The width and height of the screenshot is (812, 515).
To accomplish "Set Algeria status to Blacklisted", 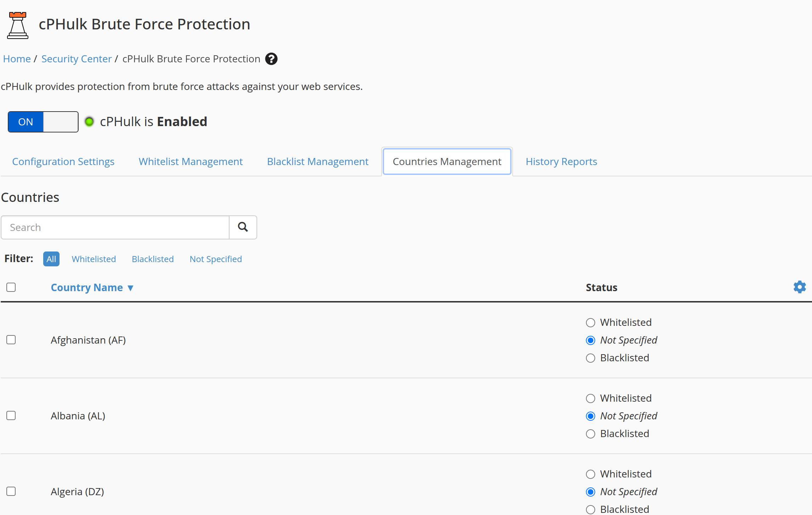I will [x=591, y=510].
